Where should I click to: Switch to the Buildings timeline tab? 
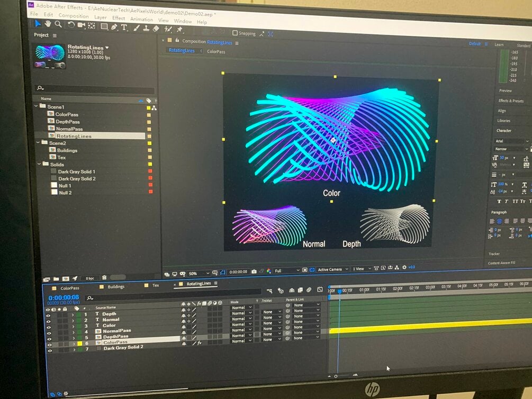(116, 287)
